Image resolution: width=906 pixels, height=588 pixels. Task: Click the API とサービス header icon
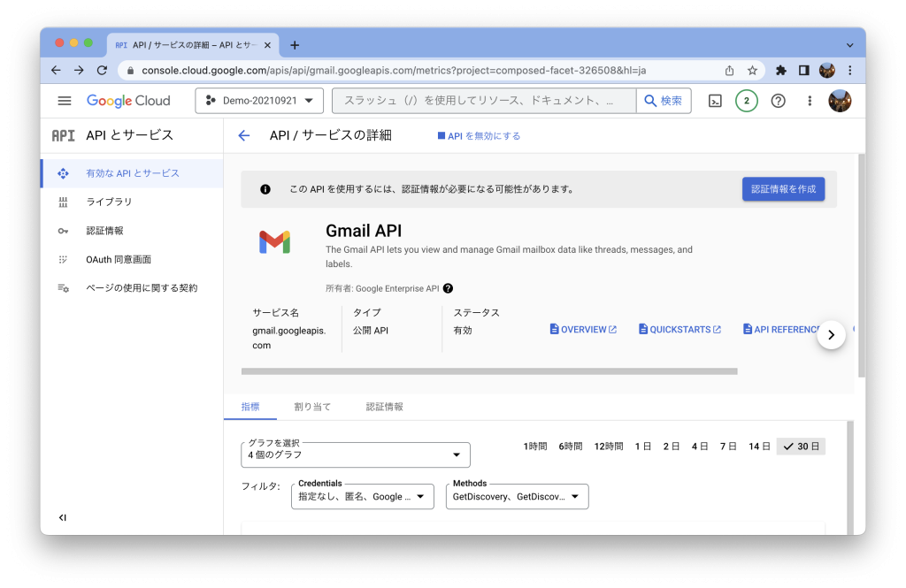[63, 136]
